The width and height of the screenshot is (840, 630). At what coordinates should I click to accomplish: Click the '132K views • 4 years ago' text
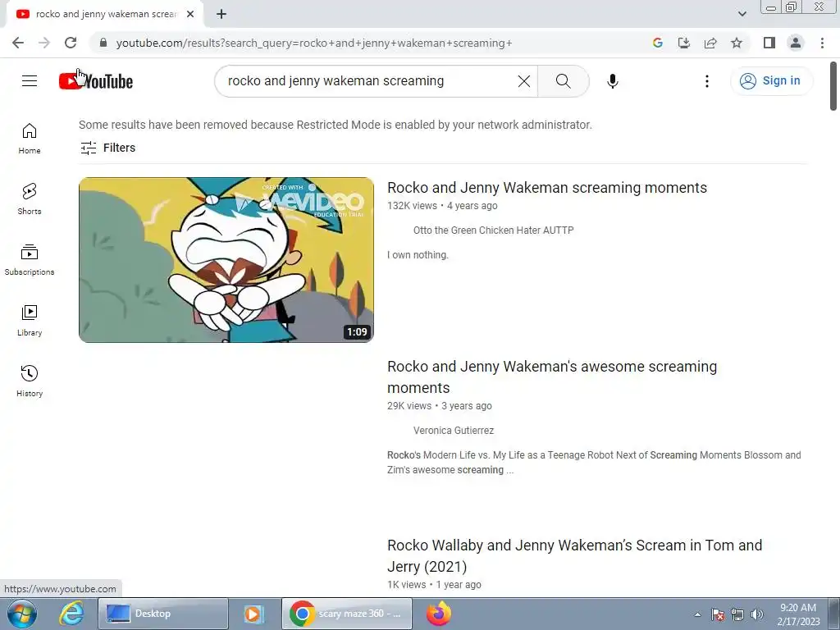click(442, 206)
